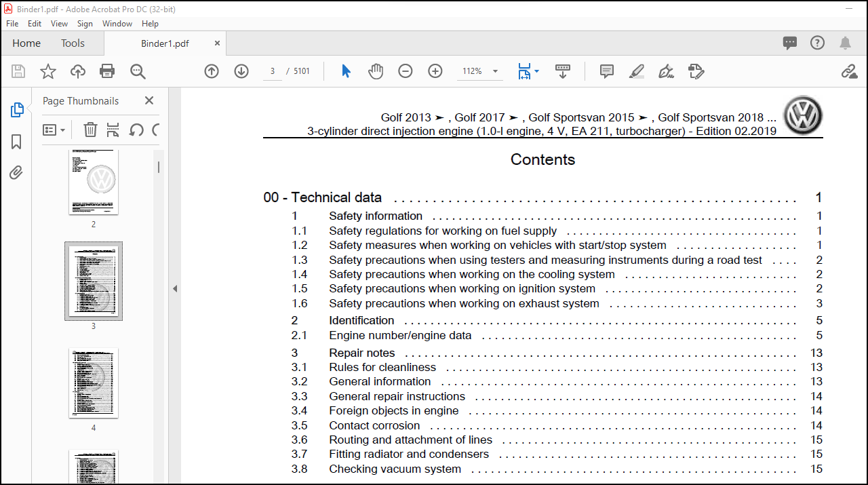Open the Bookmarks panel icon
Image resolution: width=868 pixels, height=485 pixels.
tap(16, 142)
